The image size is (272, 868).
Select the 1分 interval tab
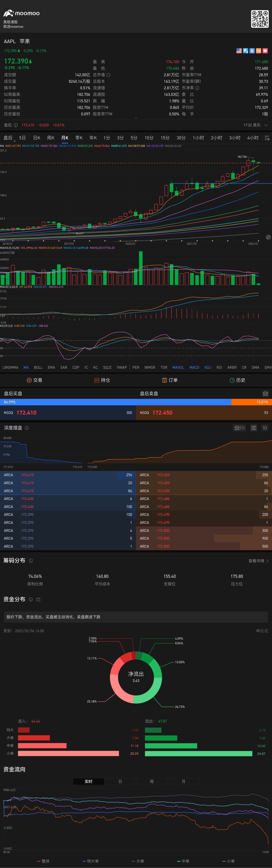point(107,138)
